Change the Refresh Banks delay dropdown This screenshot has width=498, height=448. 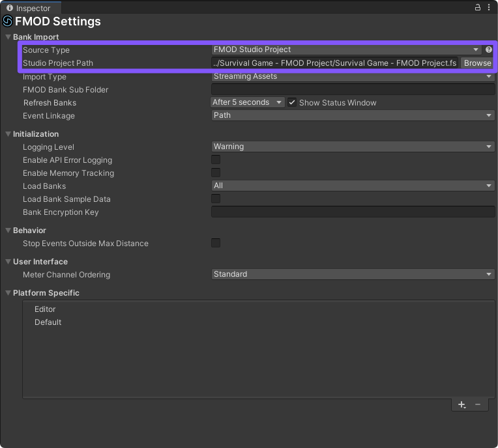coord(248,102)
